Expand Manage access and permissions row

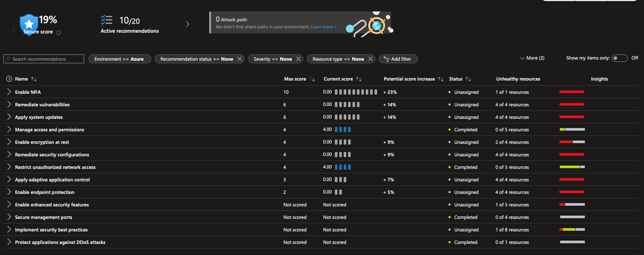click(x=9, y=130)
